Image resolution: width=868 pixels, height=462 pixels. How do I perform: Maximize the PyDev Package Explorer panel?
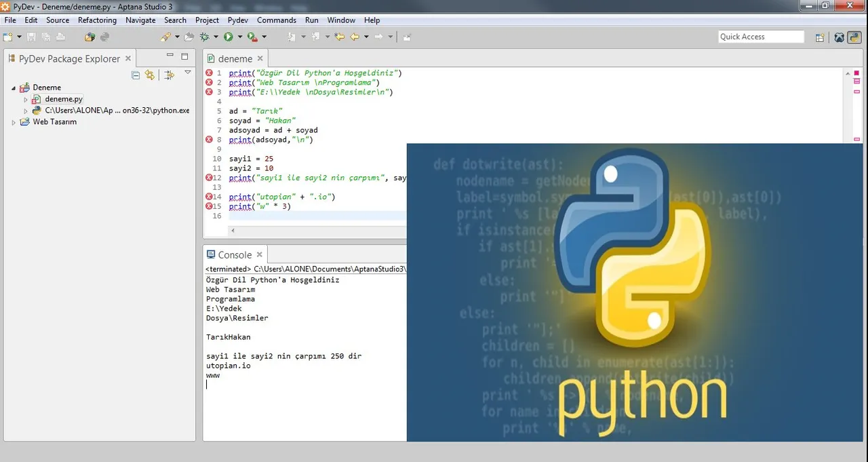coord(185,56)
